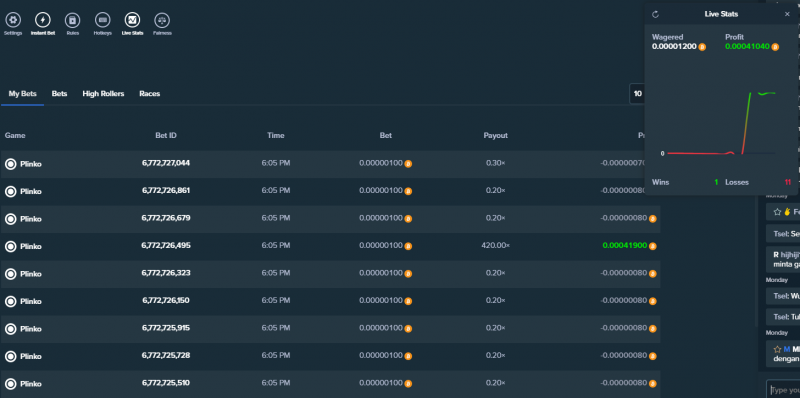Click the Plinko icon in row 6,772,726,679
Screen dimensions: 800x398
pyautogui.click(x=10, y=219)
